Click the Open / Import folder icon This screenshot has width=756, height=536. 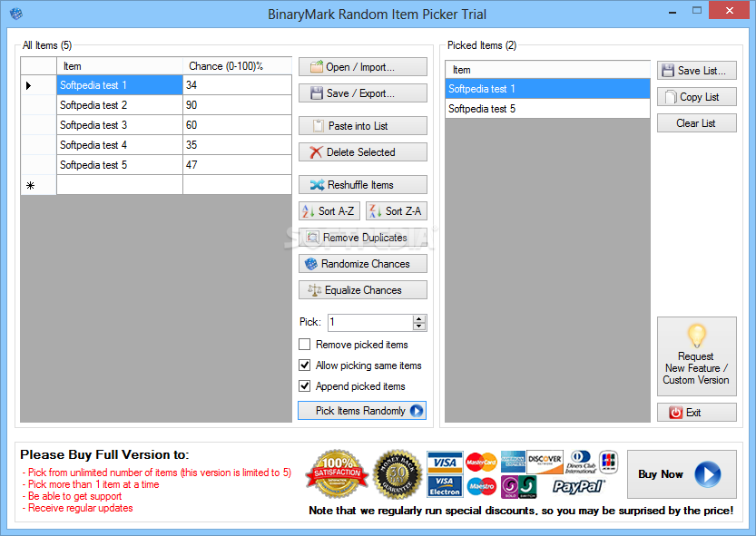[316, 67]
